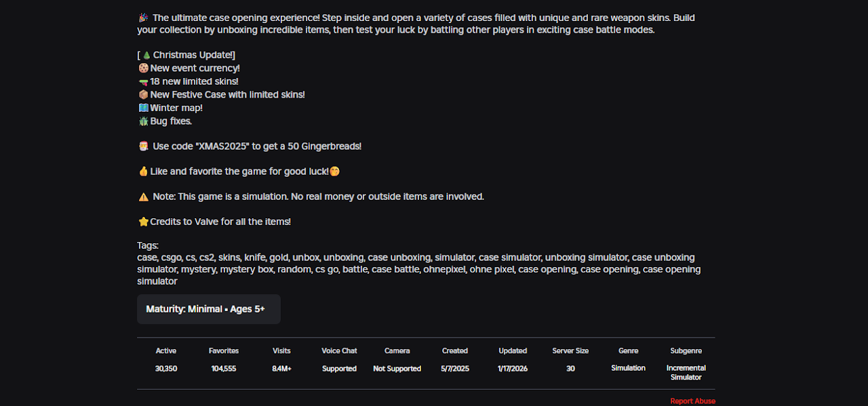Click the cookie emoji next to New event currency
Image resolution: width=868 pixels, height=406 pixels.
pos(143,68)
